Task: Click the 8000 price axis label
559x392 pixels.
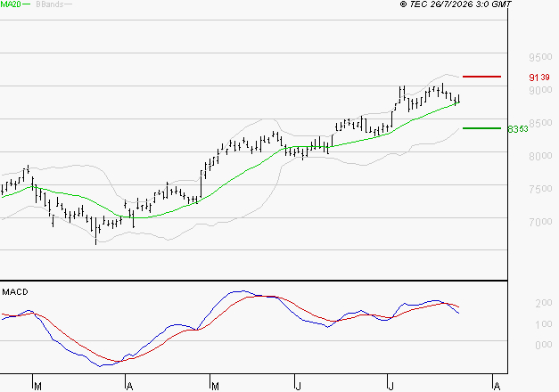Action: (540, 156)
